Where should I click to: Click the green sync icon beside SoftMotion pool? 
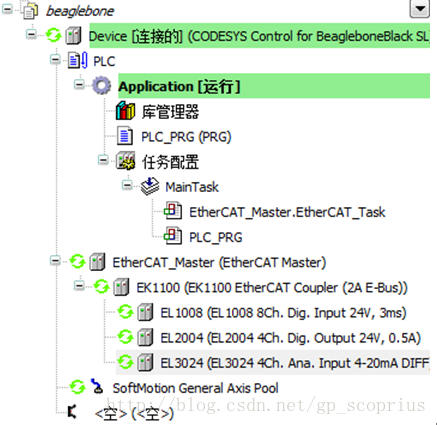77,387
